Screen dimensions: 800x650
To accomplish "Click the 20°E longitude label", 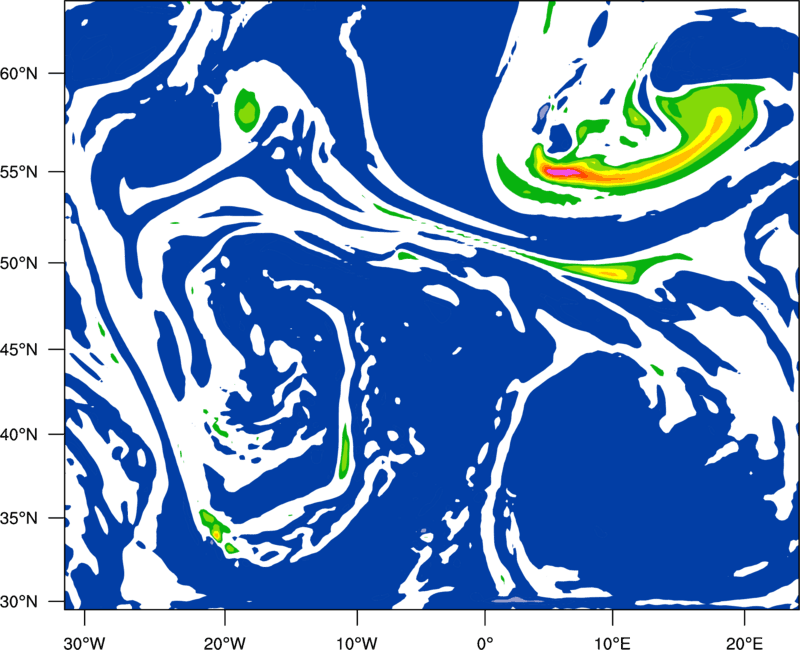I will click(744, 643).
